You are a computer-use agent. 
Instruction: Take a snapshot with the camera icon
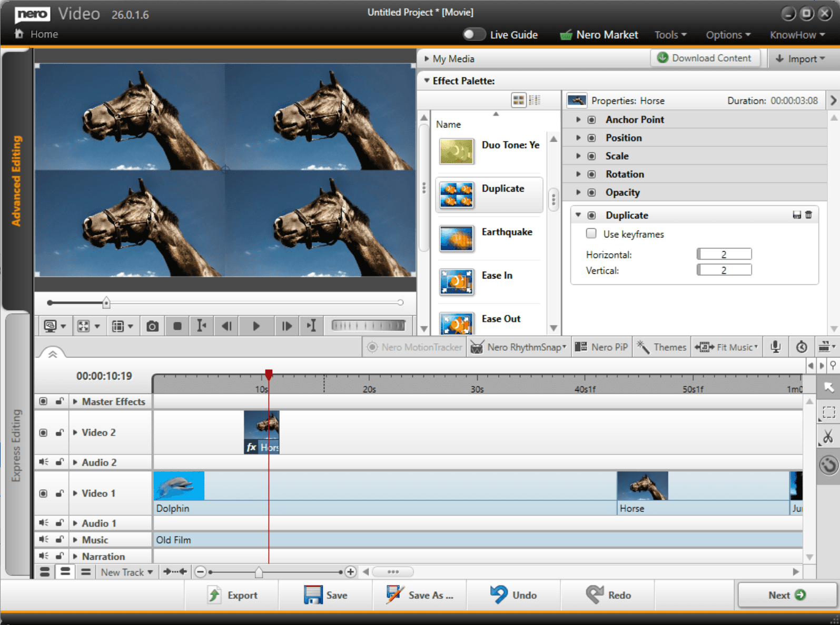(x=152, y=326)
